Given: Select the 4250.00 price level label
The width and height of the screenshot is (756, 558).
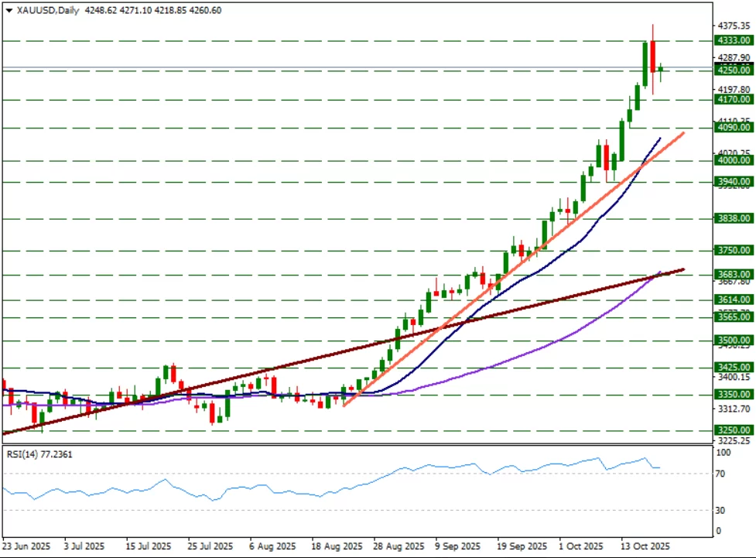Looking at the screenshot, I should pyautogui.click(x=732, y=70).
